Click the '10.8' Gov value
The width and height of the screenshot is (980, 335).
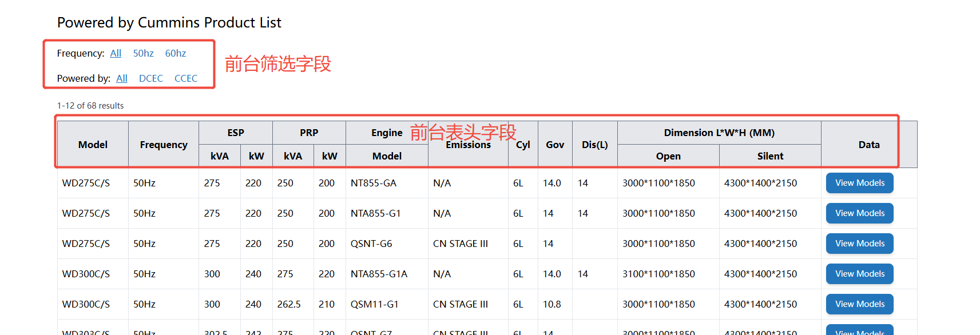point(552,304)
